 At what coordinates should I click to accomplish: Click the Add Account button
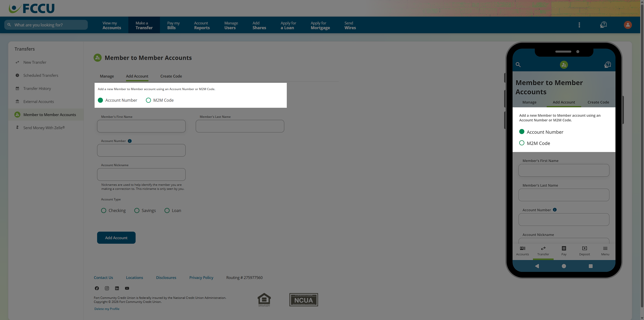[116, 238]
